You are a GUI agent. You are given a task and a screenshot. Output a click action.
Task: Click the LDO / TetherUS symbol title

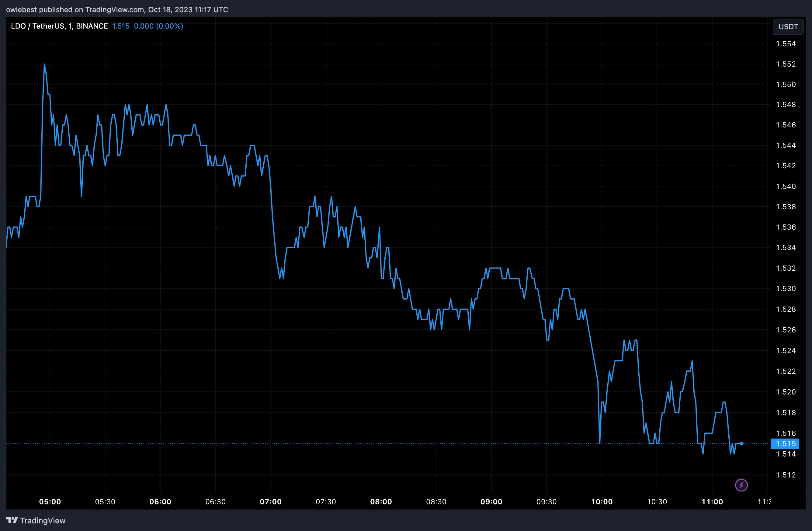(x=59, y=26)
